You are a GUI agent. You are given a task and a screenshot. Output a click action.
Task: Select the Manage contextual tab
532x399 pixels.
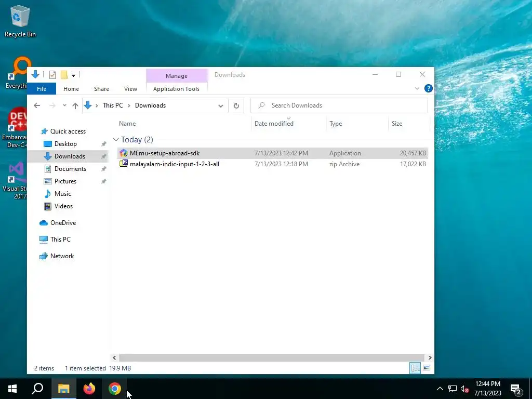point(177,76)
